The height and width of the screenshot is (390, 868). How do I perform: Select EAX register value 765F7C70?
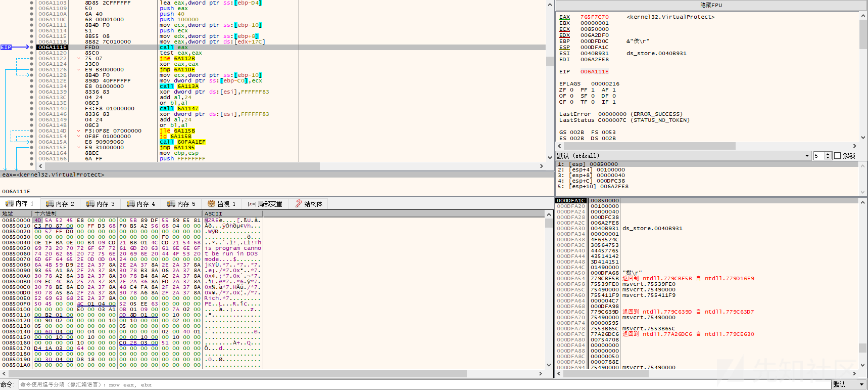[594, 17]
